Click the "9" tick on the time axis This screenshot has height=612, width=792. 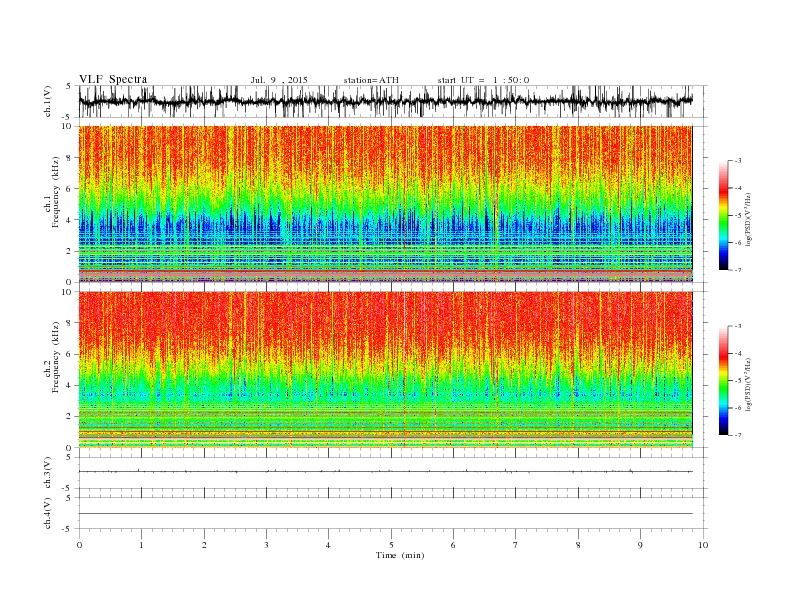pos(640,545)
